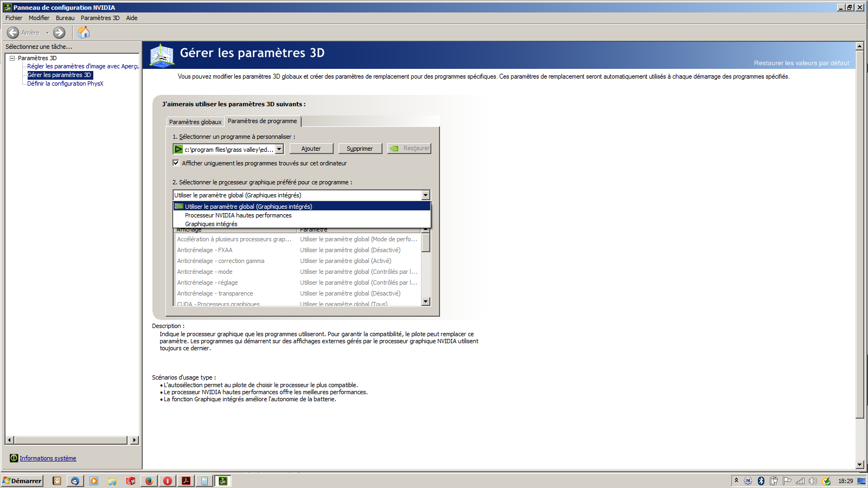Open the program selection dropdown
The image size is (868, 488).
coord(279,149)
